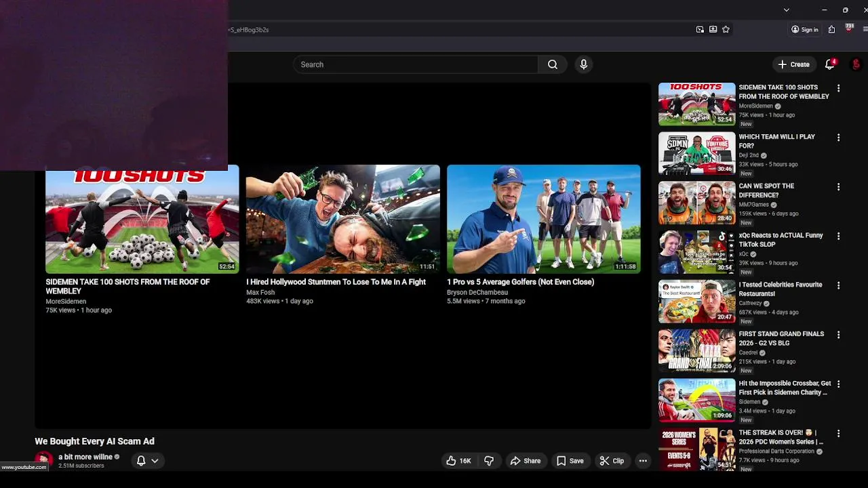The image size is (868, 488).
Task: Click sidebar title xQc Reacts to ACTUAL Funny
Action: 781,240
